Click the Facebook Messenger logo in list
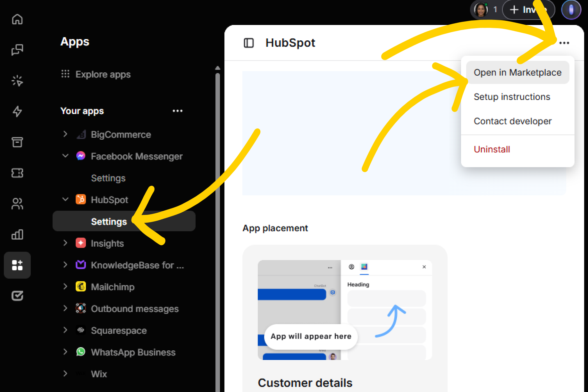The height and width of the screenshot is (392, 588). click(x=81, y=156)
